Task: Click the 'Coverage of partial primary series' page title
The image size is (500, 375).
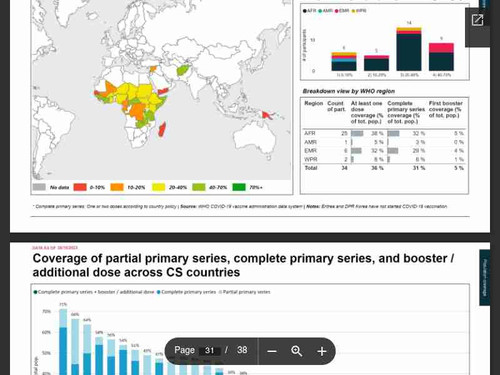Action: pos(243,265)
